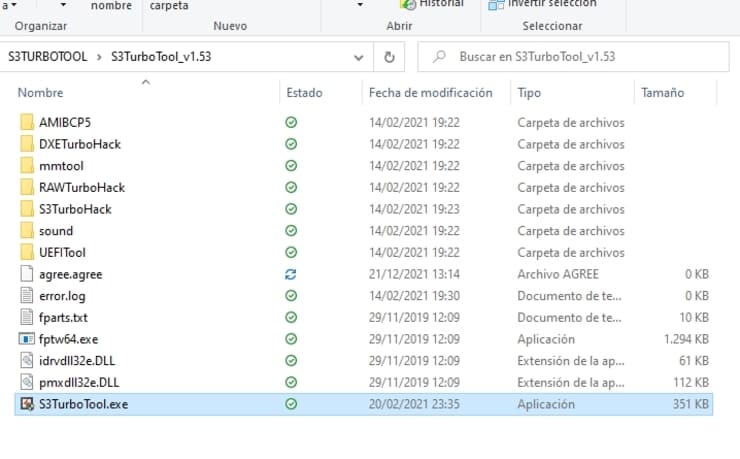This screenshot has width=740, height=459.
Task: Select the RAWTurboHack folder name
Action: 82,187
